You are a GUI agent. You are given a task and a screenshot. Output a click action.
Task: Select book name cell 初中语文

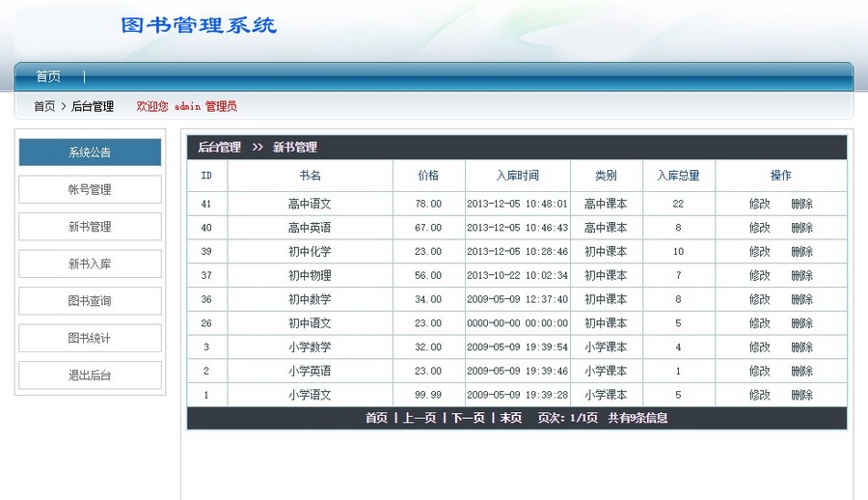tap(310, 323)
